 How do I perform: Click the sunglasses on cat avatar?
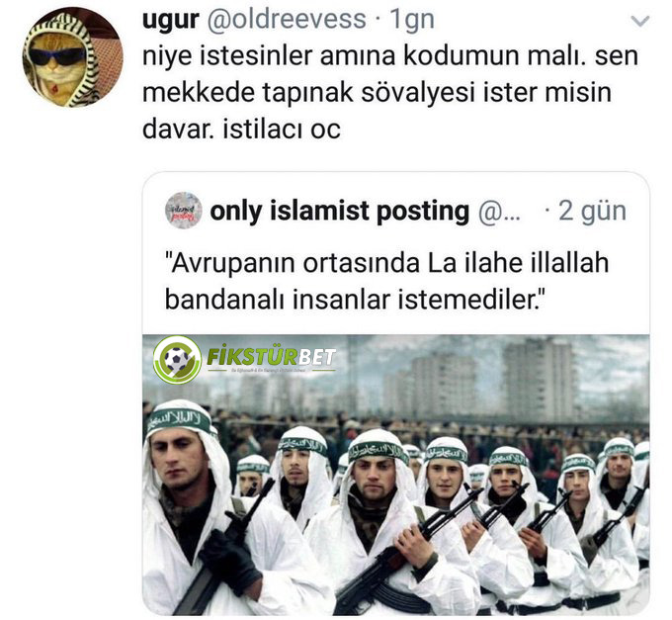(56, 56)
